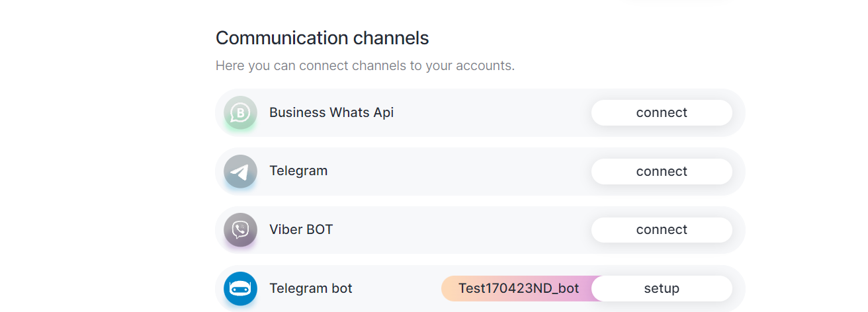This screenshot has width=868, height=312.
Task: Connect the Business Whats Api channel
Action: point(662,113)
